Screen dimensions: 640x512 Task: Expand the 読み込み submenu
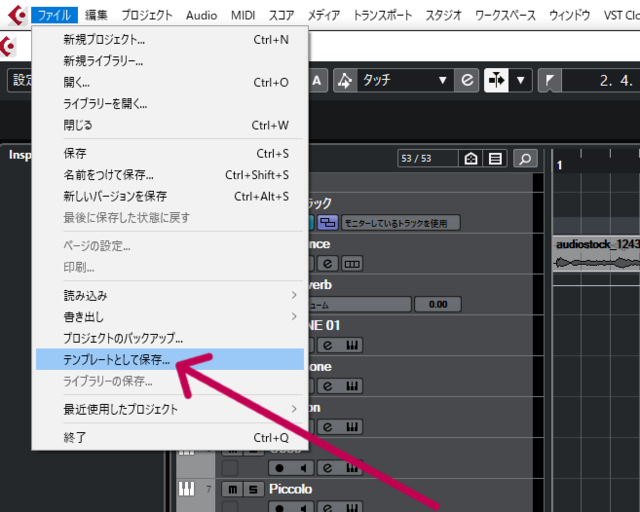(x=170, y=295)
